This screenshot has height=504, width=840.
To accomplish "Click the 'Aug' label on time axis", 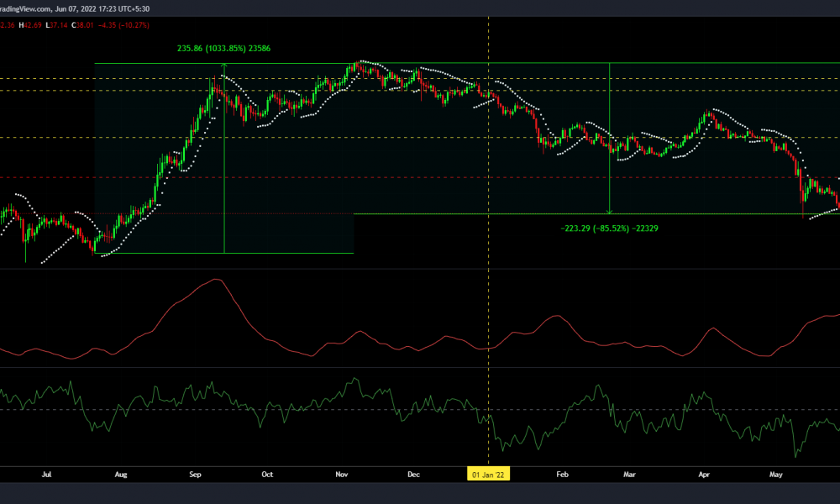I will pyautogui.click(x=121, y=474).
